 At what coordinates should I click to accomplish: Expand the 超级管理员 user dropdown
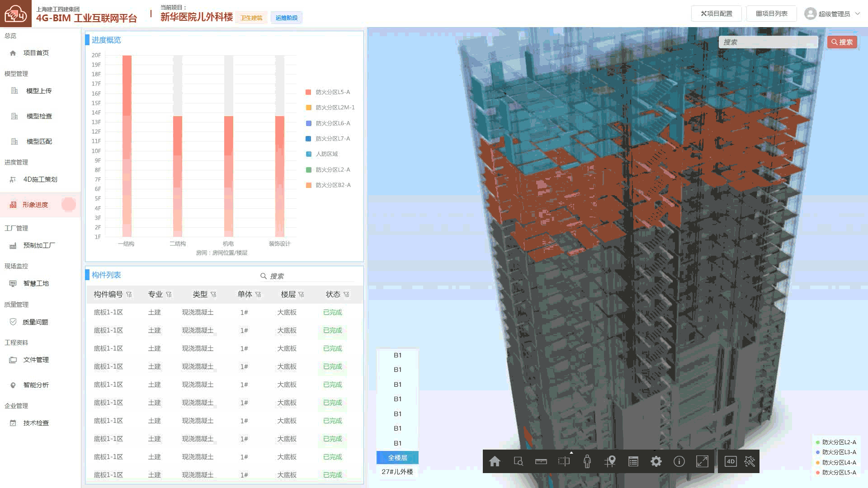[832, 14]
